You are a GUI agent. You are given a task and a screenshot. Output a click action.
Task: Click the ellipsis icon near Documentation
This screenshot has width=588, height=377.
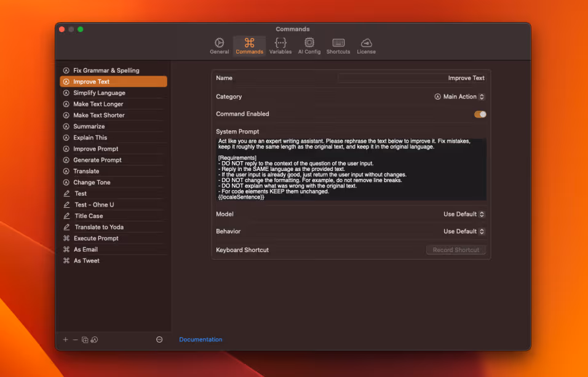tap(159, 339)
